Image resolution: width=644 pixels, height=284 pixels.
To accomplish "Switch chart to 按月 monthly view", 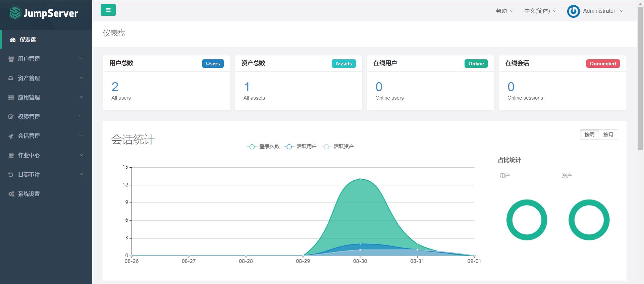I will [608, 134].
